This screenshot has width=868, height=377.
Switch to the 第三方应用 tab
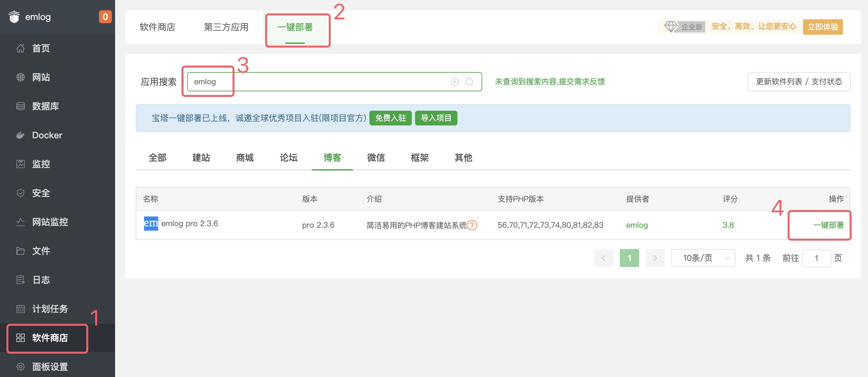[226, 27]
